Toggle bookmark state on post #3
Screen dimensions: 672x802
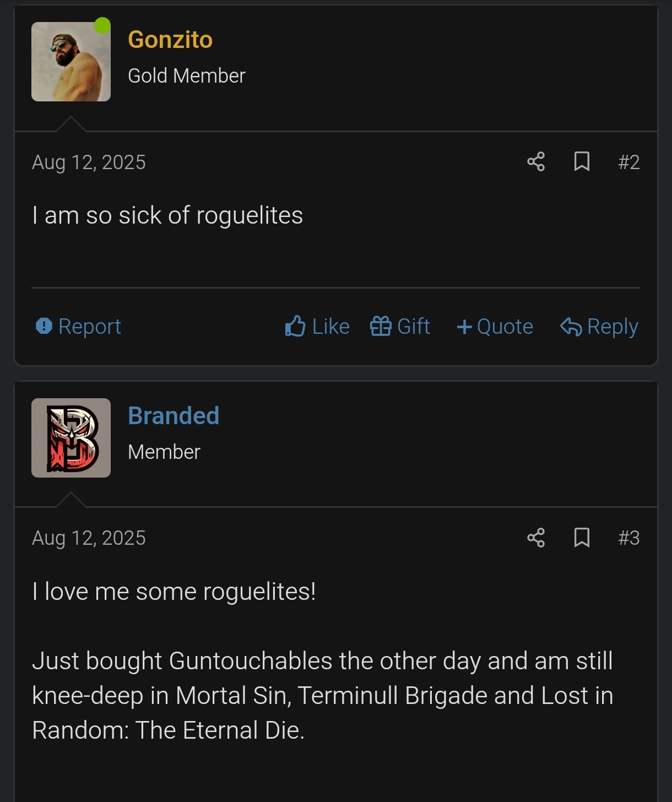coord(582,538)
